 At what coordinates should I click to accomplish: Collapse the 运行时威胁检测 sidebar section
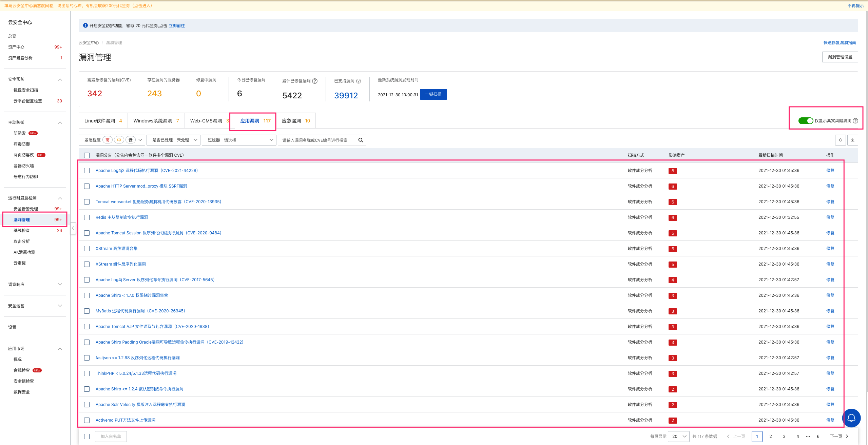coord(60,198)
